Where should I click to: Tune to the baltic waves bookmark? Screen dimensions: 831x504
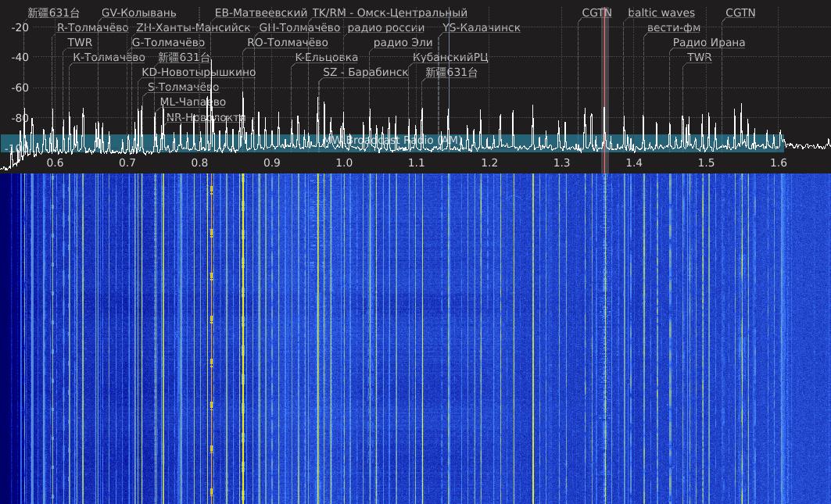tap(661, 13)
